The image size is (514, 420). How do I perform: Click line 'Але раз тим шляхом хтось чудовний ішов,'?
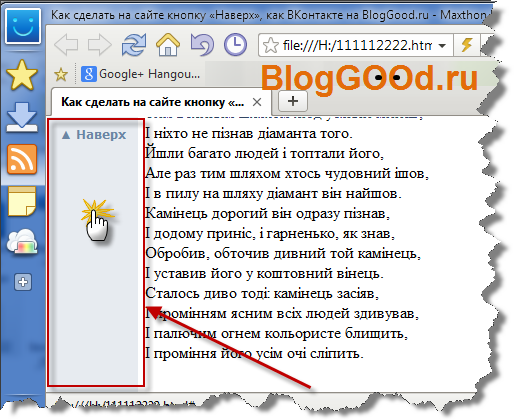click(287, 174)
